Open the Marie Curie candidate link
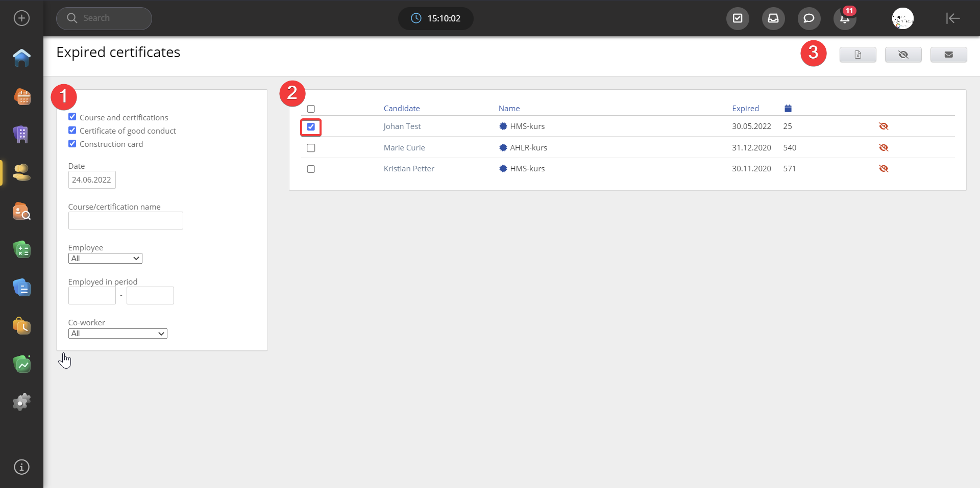Viewport: 980px width, 488px height. coord(404,148)
